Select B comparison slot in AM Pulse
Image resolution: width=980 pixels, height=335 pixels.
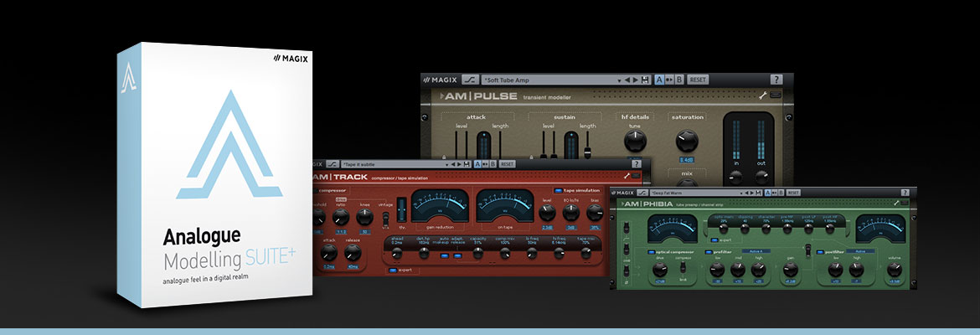[x=679, y=80]
